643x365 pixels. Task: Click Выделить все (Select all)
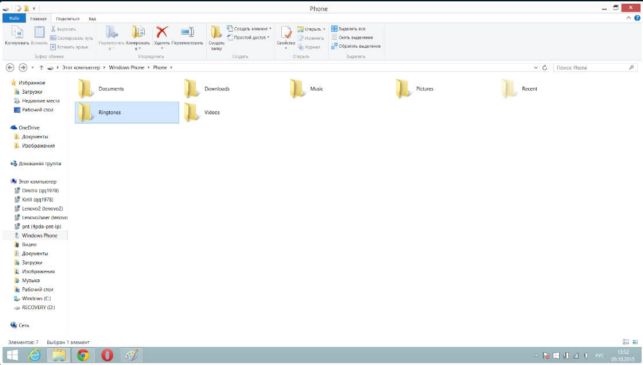coord(348,29)
